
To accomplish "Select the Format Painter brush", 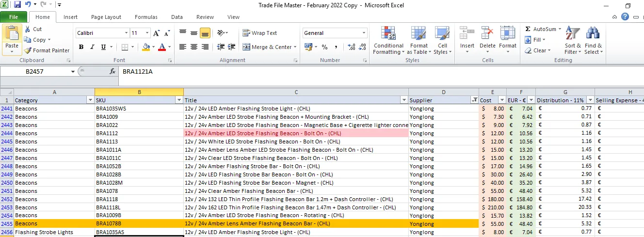I will (x=28, y=50).
